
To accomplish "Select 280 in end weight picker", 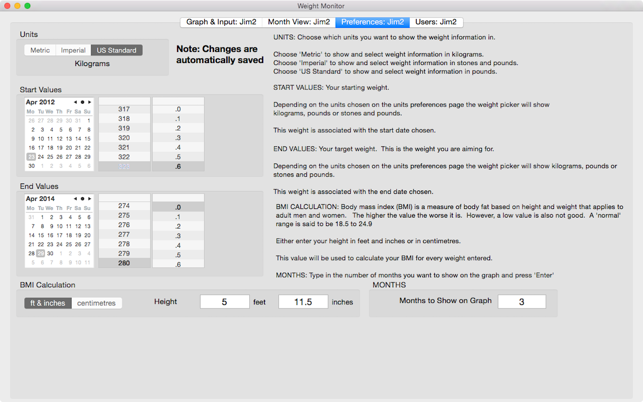I will click(x=124, y=263).
